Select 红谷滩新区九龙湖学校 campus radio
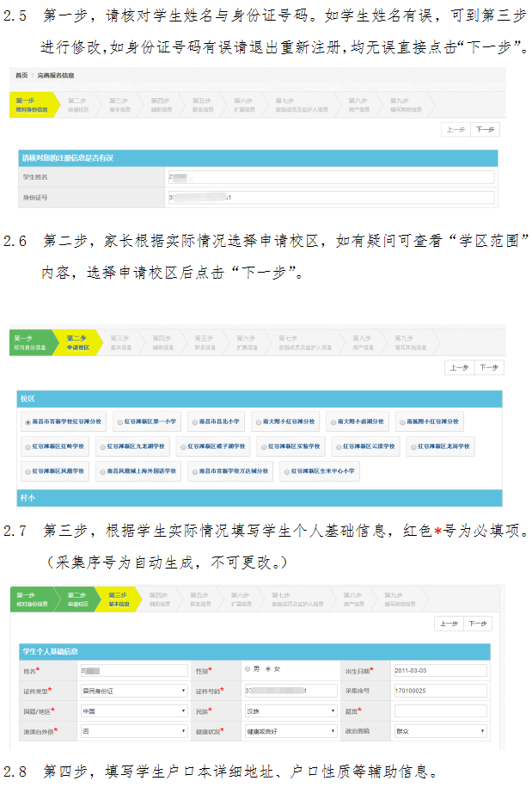The image size is (532, 787). click(103, 446)
